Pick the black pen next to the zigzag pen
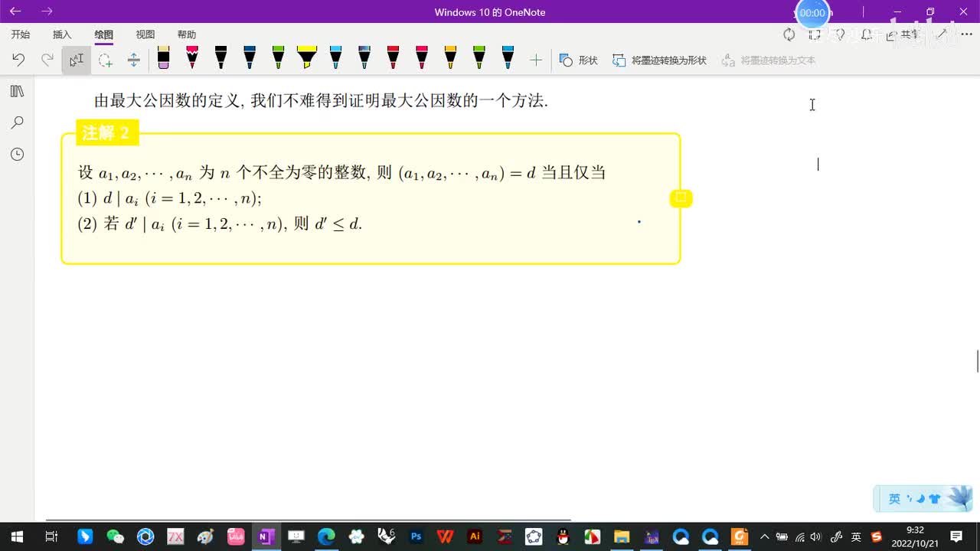Viewport: 980px width, 551px height. pyautogui.click(x=220, y=57)
